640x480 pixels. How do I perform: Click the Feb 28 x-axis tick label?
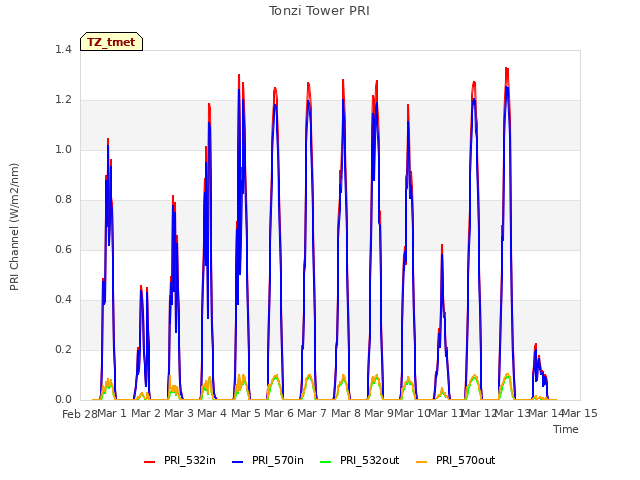tap(80, 414)
